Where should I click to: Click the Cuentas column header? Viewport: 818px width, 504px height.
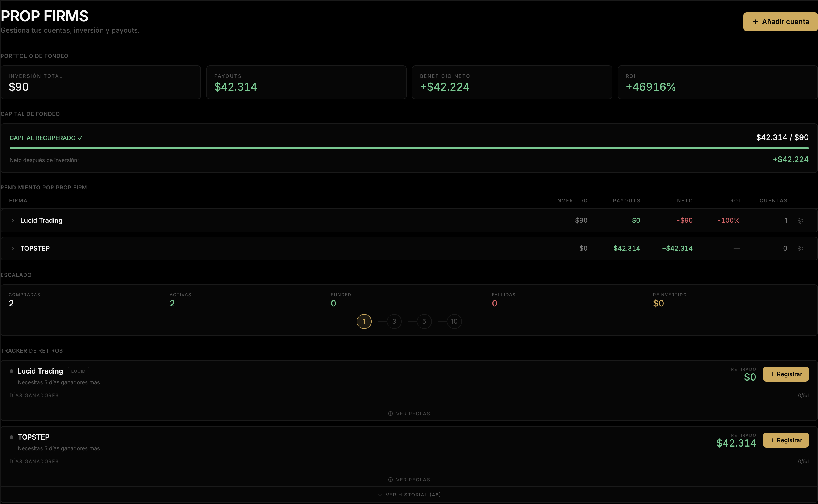(773, 201)
